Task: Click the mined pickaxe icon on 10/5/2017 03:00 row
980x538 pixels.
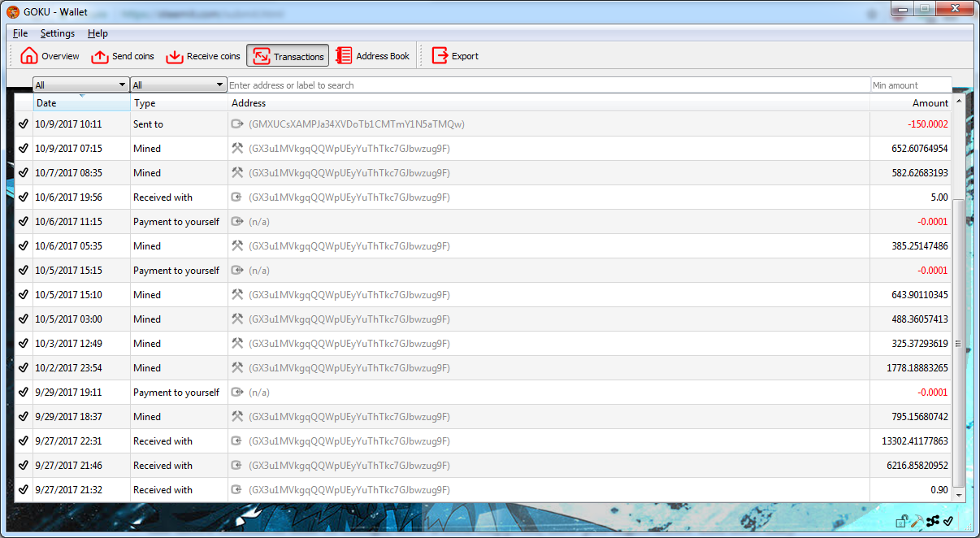Action: tap(237, 319)
